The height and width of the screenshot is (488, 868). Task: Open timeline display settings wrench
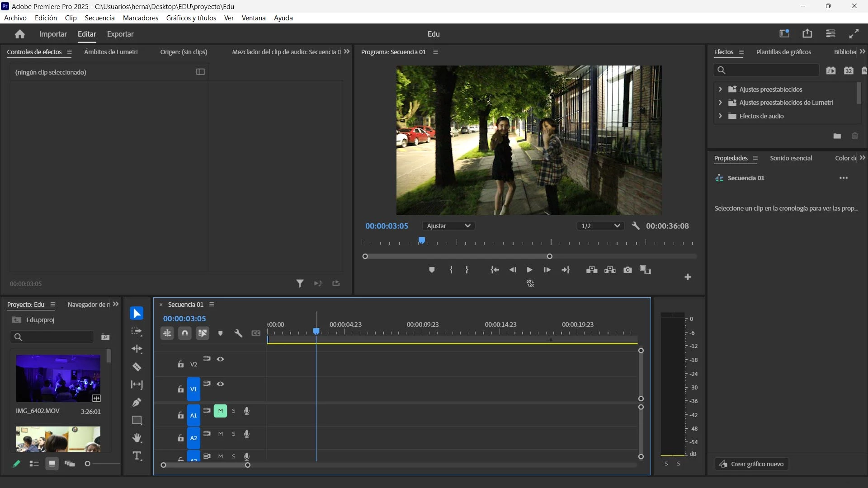tap(238, 333)
